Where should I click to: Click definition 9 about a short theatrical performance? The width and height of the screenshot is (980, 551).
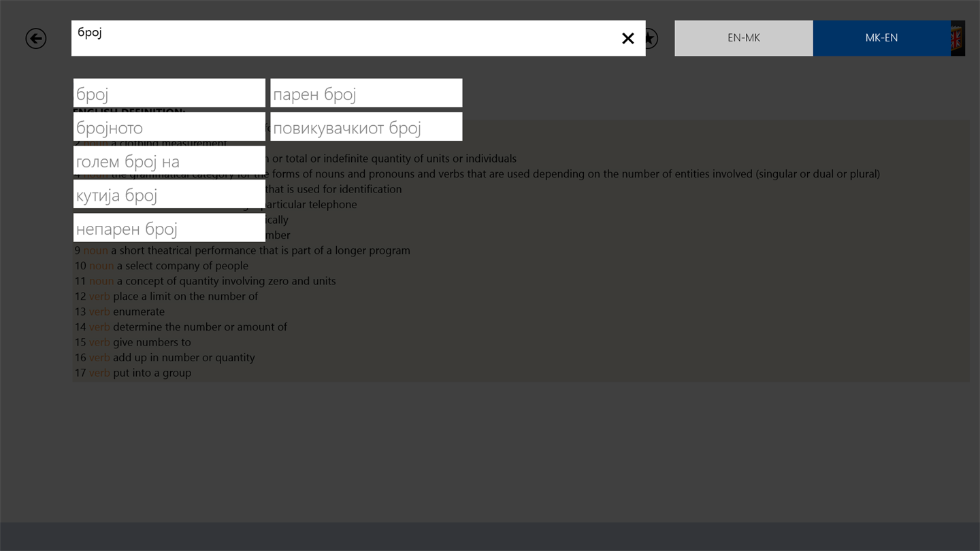pos(242,250)
